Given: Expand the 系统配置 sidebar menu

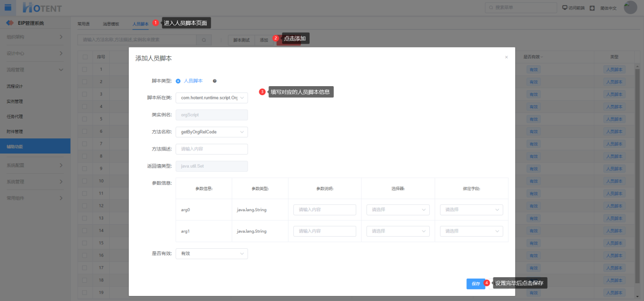Looking at the screenshot, I should tap(35, 165).
